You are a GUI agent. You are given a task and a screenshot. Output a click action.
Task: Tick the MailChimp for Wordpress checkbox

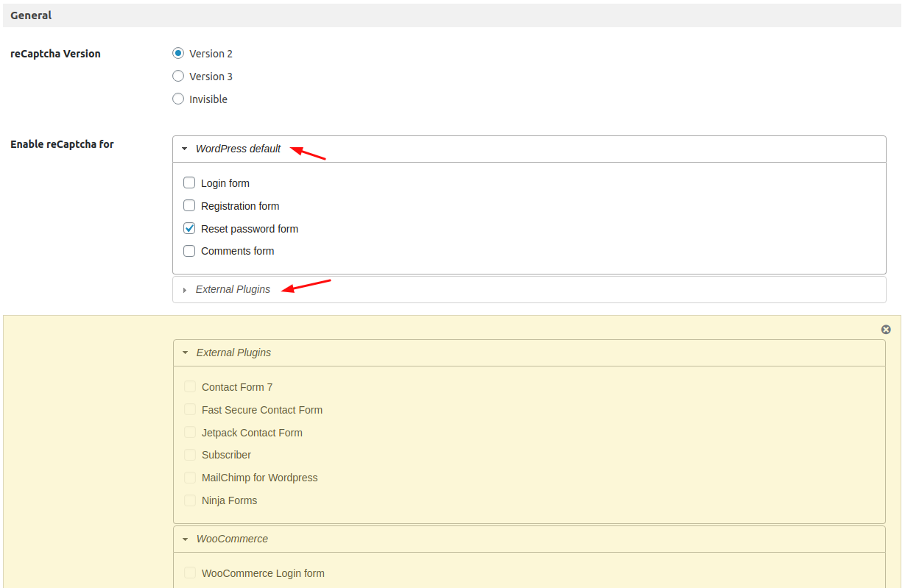190,478
